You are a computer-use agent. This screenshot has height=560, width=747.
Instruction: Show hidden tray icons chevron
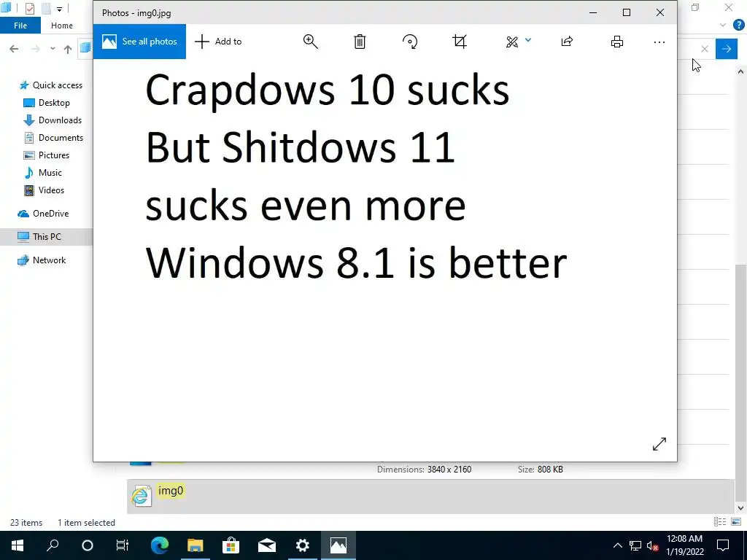[617, 545]
